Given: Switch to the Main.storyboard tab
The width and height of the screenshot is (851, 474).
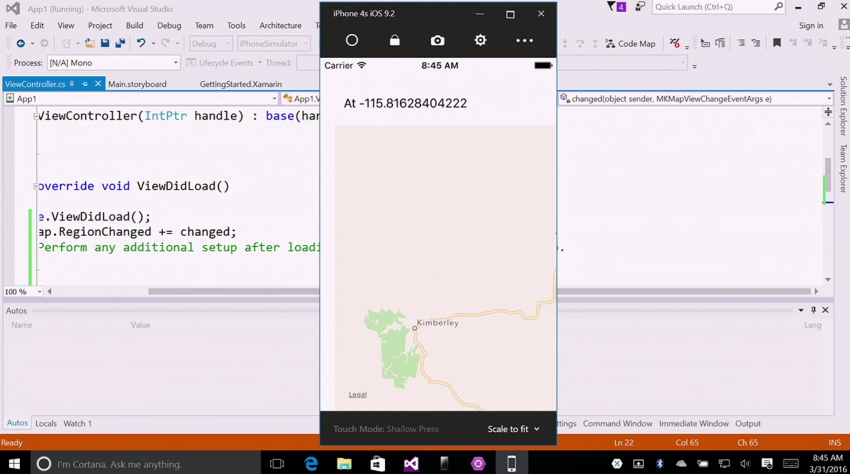Looking at the screenshot, I should pos(137,84).
